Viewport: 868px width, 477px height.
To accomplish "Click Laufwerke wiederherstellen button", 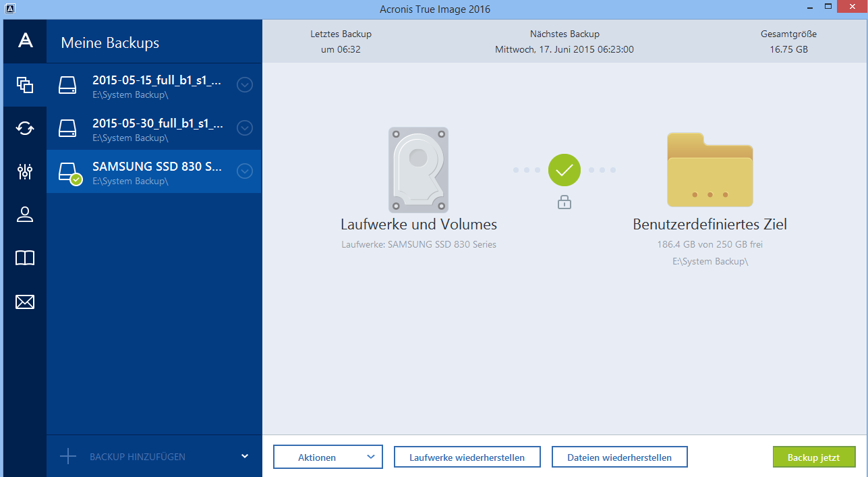I will pyautogui.click(x=467, y=457).
